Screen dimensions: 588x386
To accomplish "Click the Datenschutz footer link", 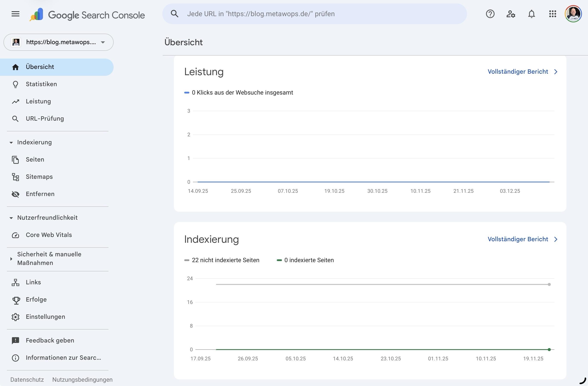I will [x=27, y=380].
